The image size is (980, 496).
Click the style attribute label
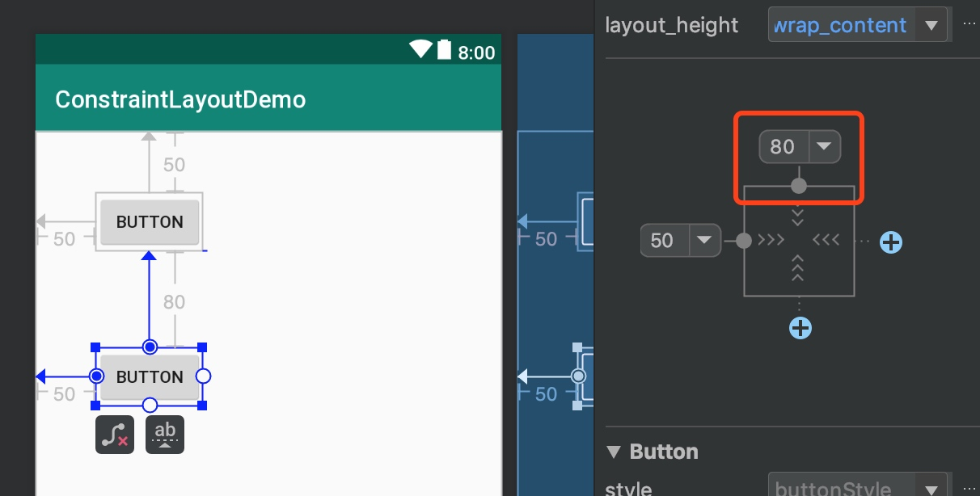629,489
